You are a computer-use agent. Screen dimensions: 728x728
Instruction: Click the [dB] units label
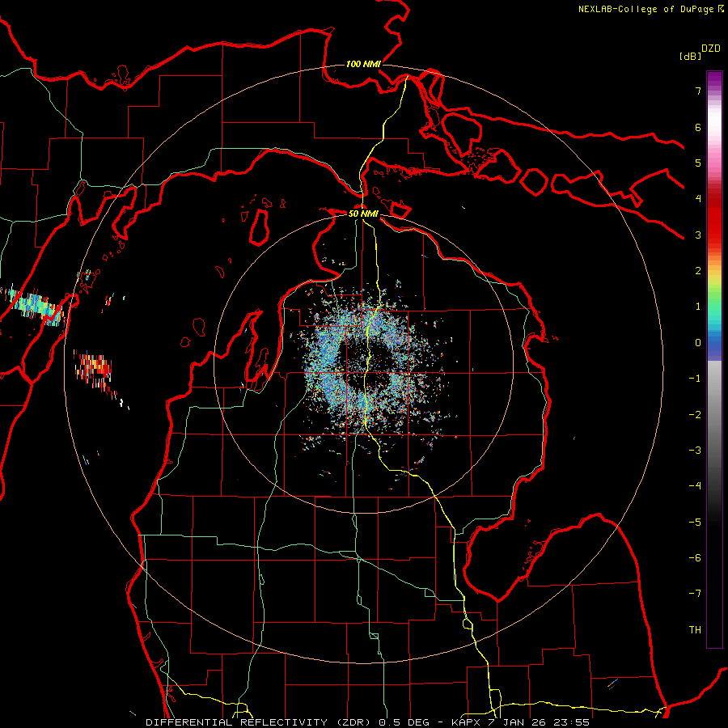point(690,56)
